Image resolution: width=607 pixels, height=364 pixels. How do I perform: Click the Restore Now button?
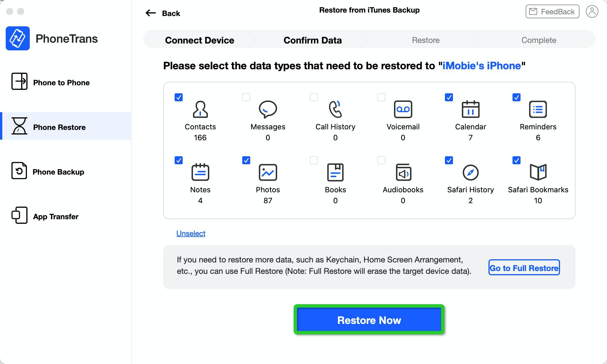[x=369, y=320]
